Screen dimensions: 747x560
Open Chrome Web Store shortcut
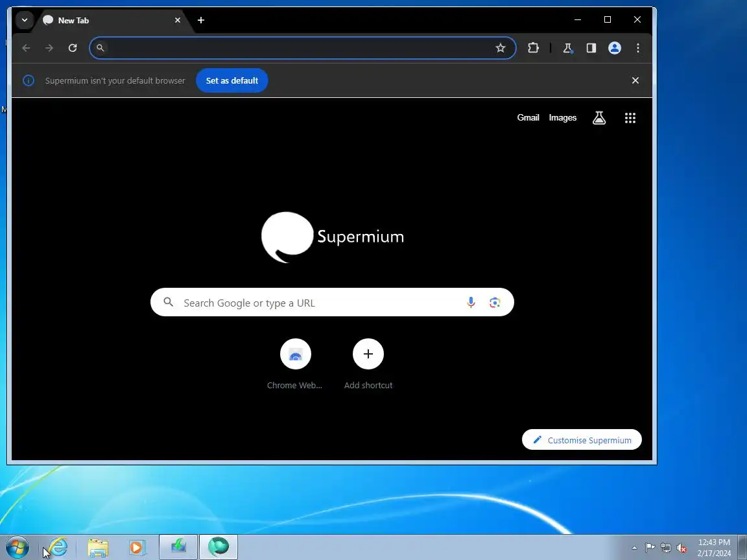tap(296, 364)
